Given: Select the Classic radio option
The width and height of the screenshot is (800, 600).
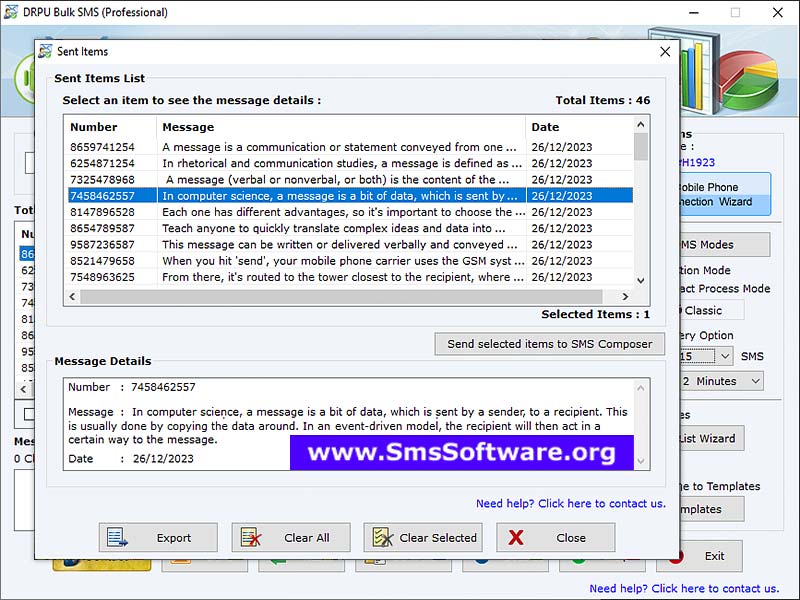Looking at the screenshot, I should 703,311.
